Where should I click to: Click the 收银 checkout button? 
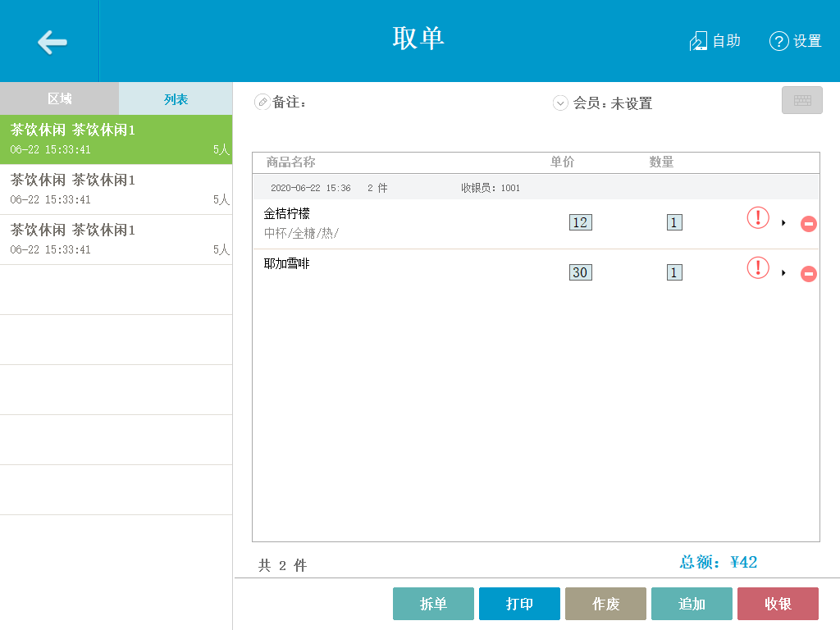[778, 604]
